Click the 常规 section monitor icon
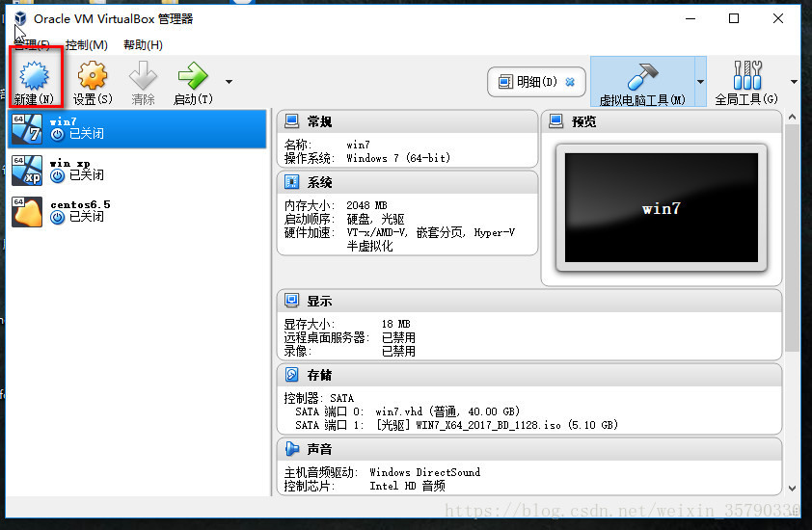This screenshot has width=812, height=530. pyautogui.click(x=291, y=121)
